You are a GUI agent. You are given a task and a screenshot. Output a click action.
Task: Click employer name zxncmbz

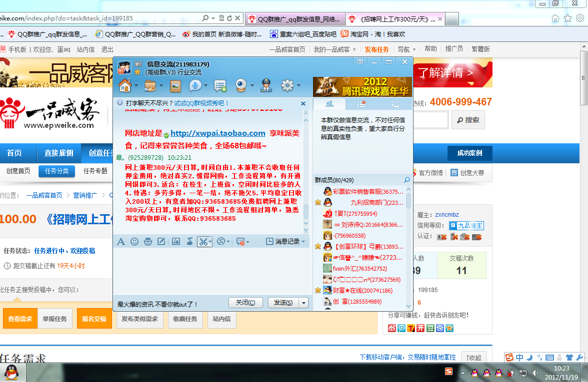[447, 215]
